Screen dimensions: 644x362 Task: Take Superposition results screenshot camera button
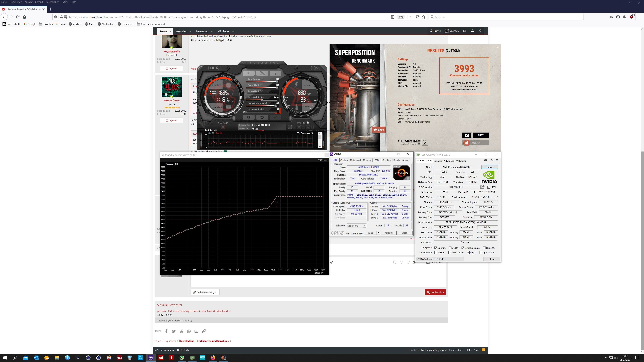click(467, 135)
